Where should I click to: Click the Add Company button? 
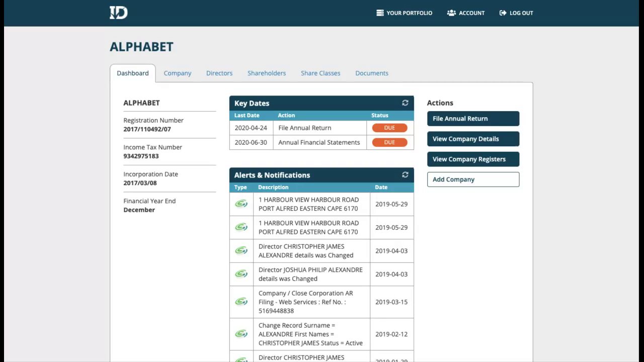point(473,179)
